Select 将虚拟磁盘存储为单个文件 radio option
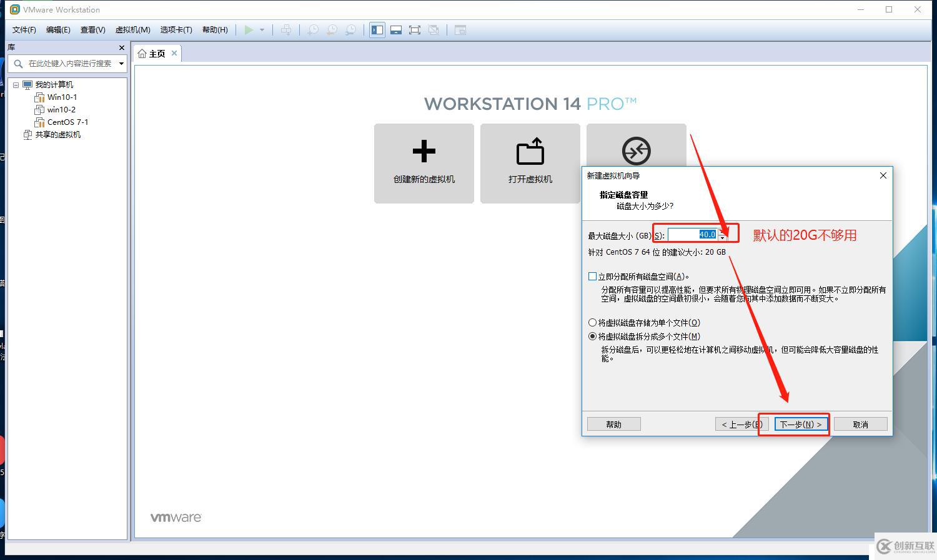937x560 pixels. tap(592, 323)
